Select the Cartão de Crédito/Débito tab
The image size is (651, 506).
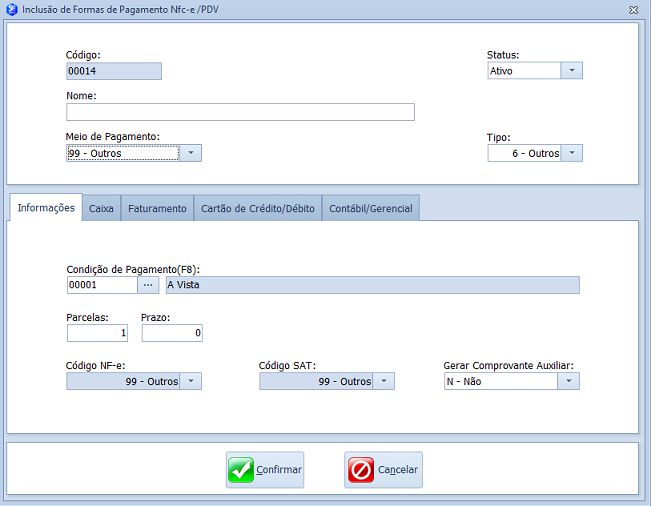258,209
